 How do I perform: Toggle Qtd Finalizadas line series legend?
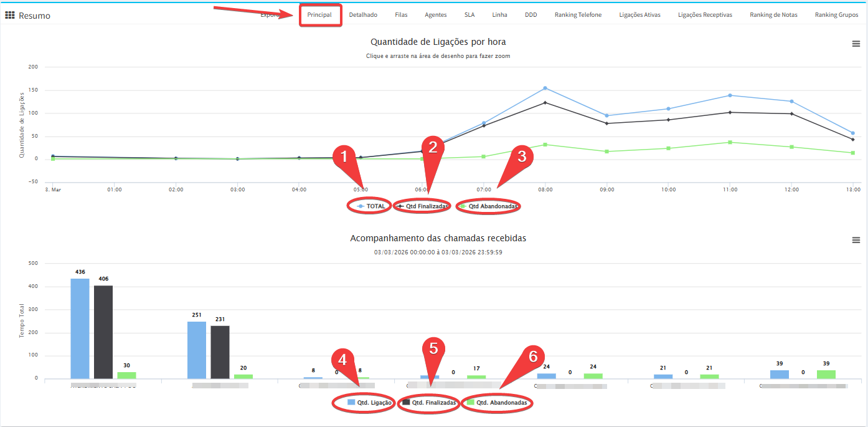[x=423, y=206]
